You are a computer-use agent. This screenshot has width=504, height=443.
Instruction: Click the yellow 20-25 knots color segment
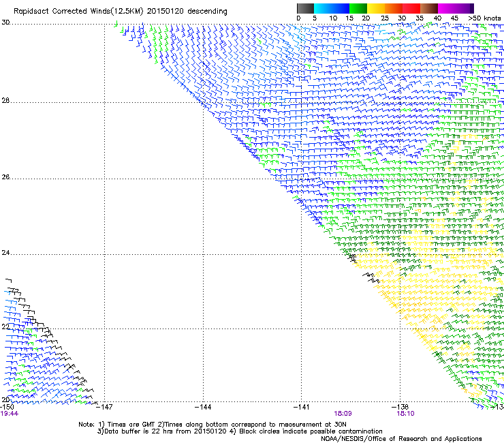[x=376, y=8]
